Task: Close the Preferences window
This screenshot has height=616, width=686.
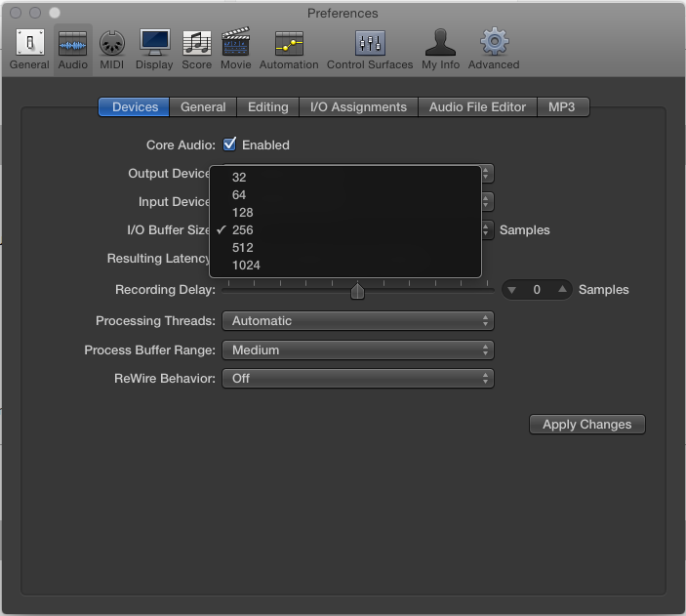Action: pos(16,13)
